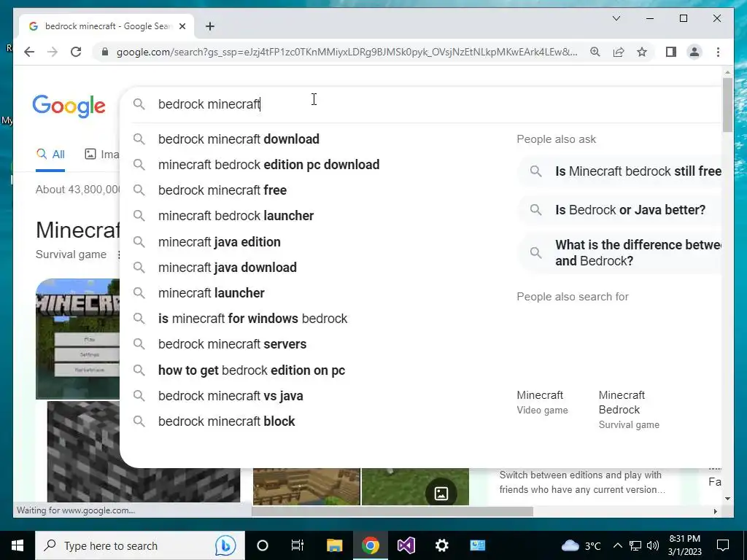Viewport: 747px width, 560px height.
Task: Click the image gallery icon on thumbnail
Action: coord(441,494)
